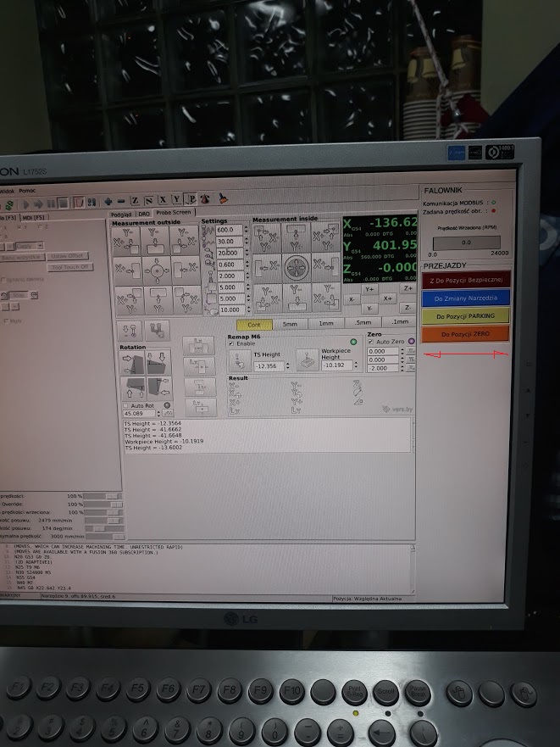
Task: Click Measurement outside Y- edge probe icon
Action: click(x=155, y=241)
